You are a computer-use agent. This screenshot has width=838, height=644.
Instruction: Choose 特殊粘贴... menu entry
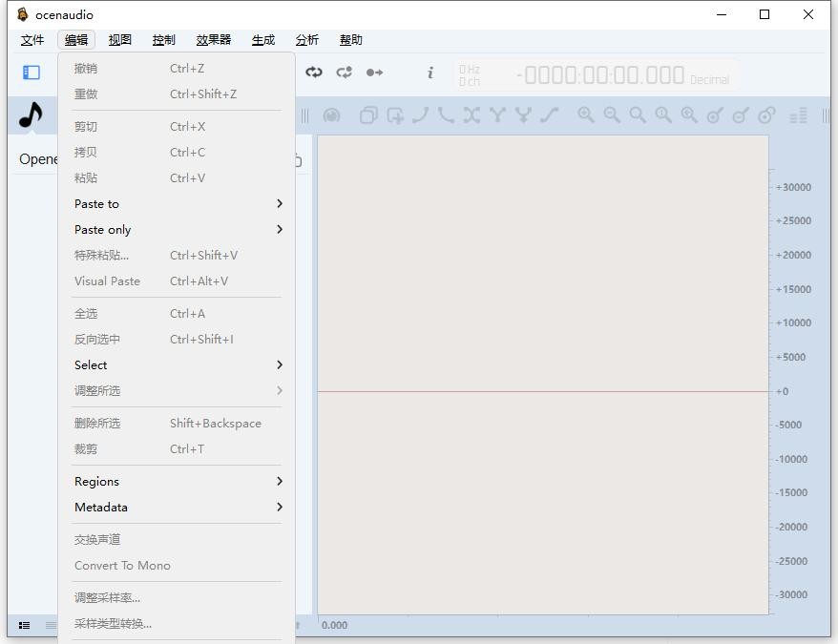pos(177,256)
